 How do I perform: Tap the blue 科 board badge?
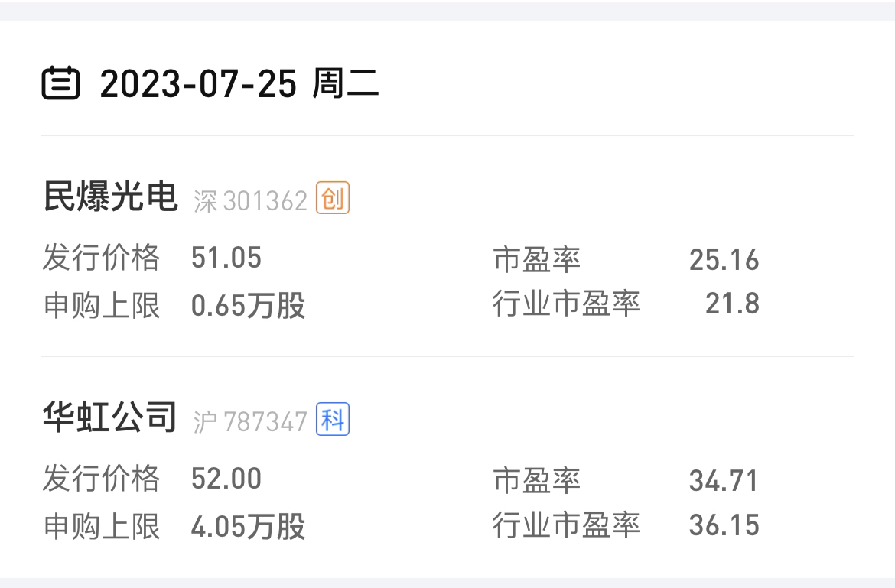pyautogui.click(x=333, y=419)
